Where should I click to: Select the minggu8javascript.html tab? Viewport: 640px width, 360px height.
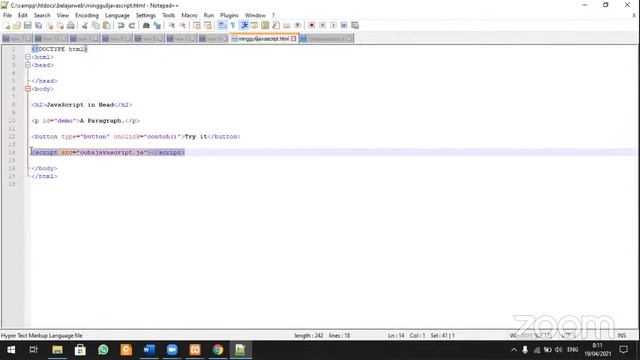click(x=264, y=39)
